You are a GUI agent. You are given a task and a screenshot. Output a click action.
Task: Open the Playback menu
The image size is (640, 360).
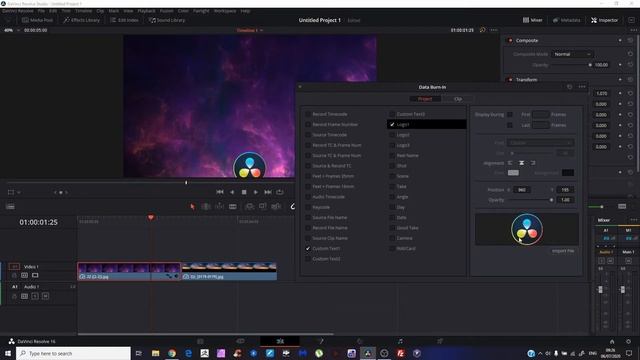click(x=146, y=11)
